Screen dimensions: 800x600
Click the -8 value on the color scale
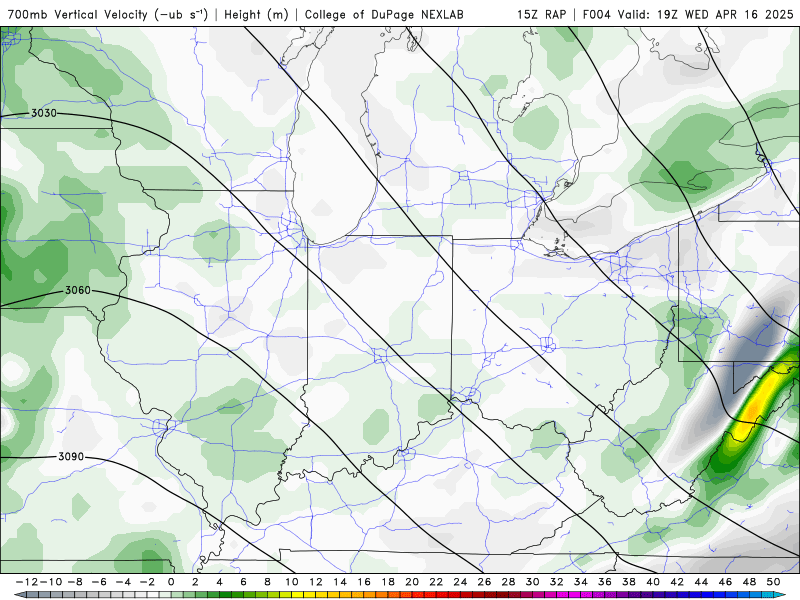(75, 582)
